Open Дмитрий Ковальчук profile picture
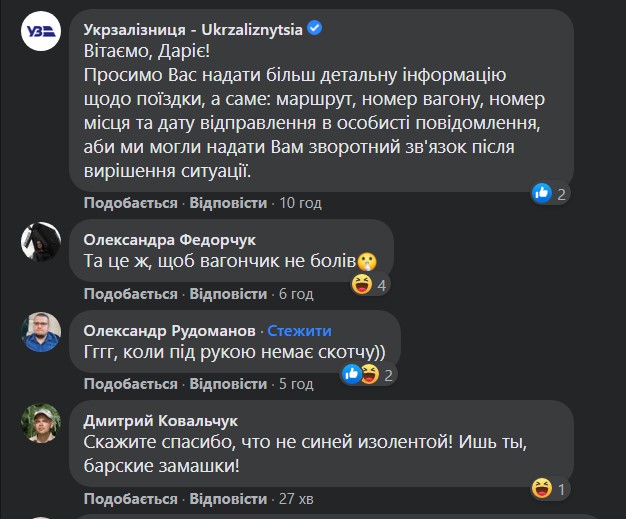The width and height of the screenshot is (626, 519). pyautogui.click(x=41, y=423)
